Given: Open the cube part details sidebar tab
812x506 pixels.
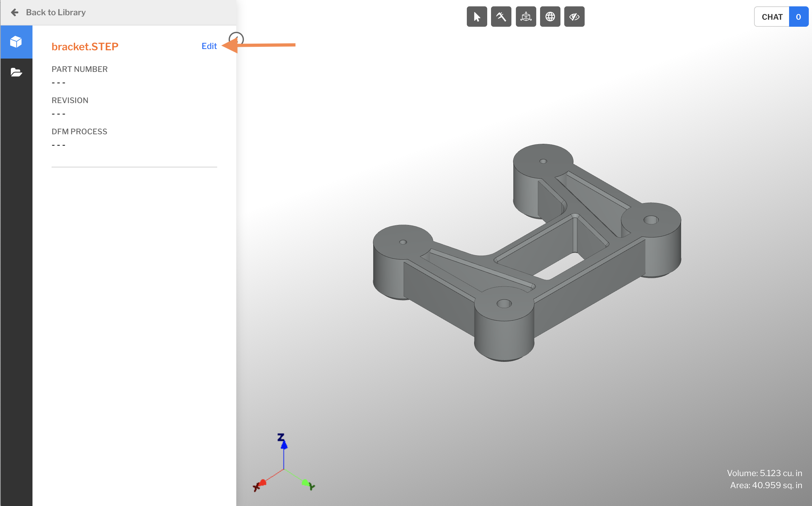Looking at the screenshot, I should 16,42.
